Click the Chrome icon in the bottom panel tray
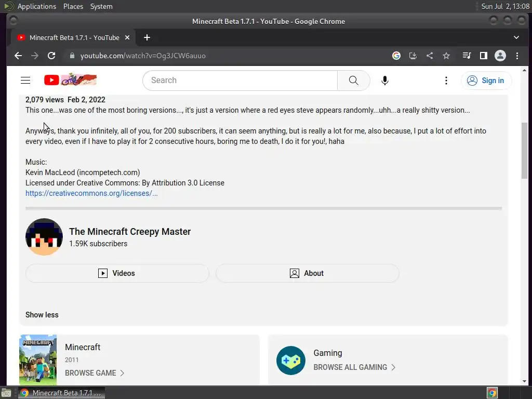532x399 pixels. point(492,393)
